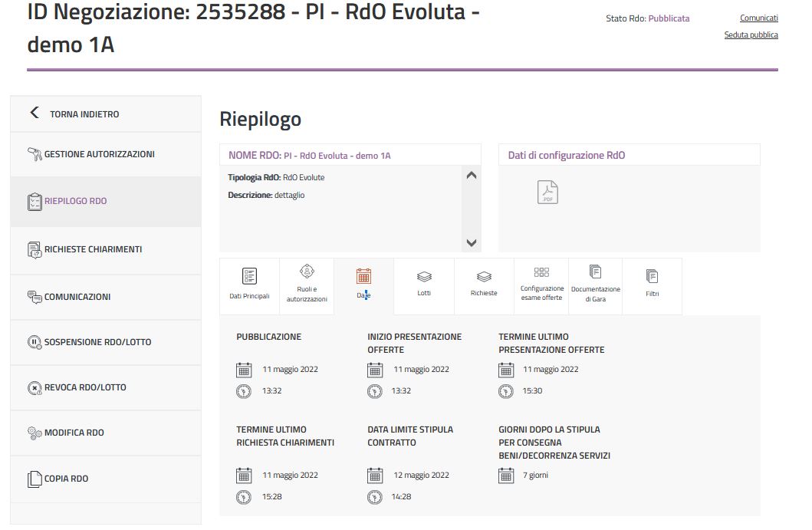Open the Seduta pubblica link
Image resolution: width=812 pixels, height=530 pixels.
pos(751,35)
